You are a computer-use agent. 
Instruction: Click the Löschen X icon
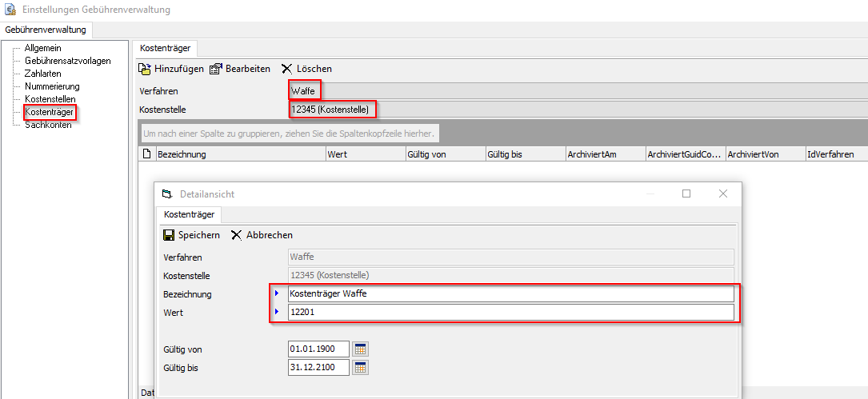coord(286,69)
